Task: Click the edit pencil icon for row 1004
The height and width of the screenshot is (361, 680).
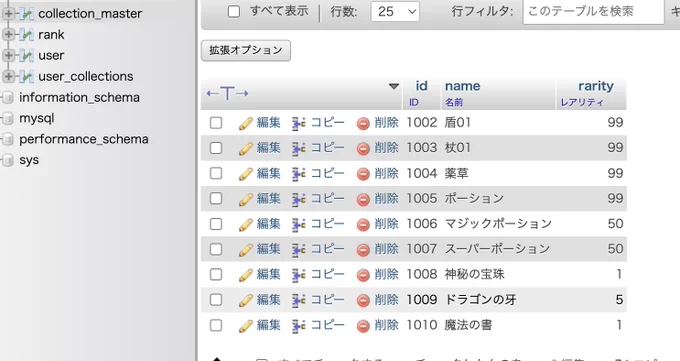Action: [x=246, y=174]
